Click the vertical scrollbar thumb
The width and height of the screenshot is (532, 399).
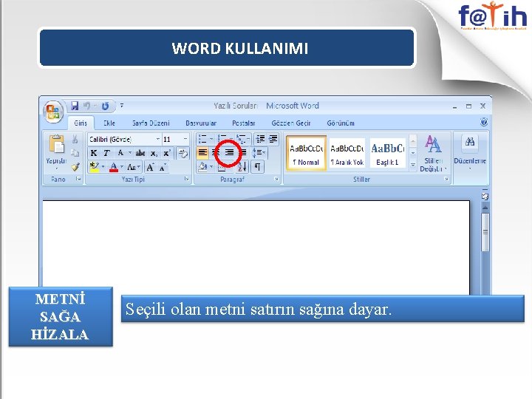485,232
